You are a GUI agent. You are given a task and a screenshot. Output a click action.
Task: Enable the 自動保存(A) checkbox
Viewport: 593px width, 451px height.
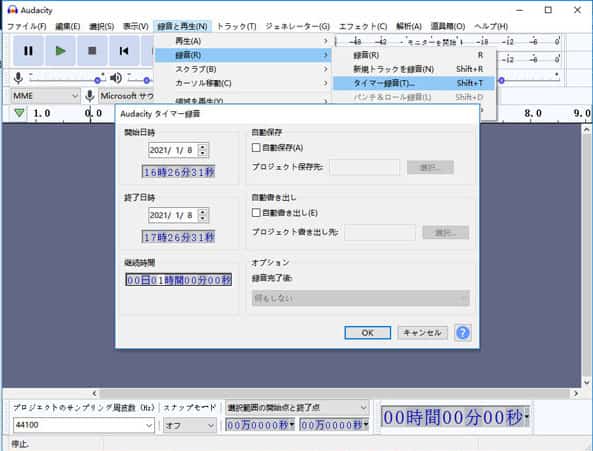click(x=256, y=147)
